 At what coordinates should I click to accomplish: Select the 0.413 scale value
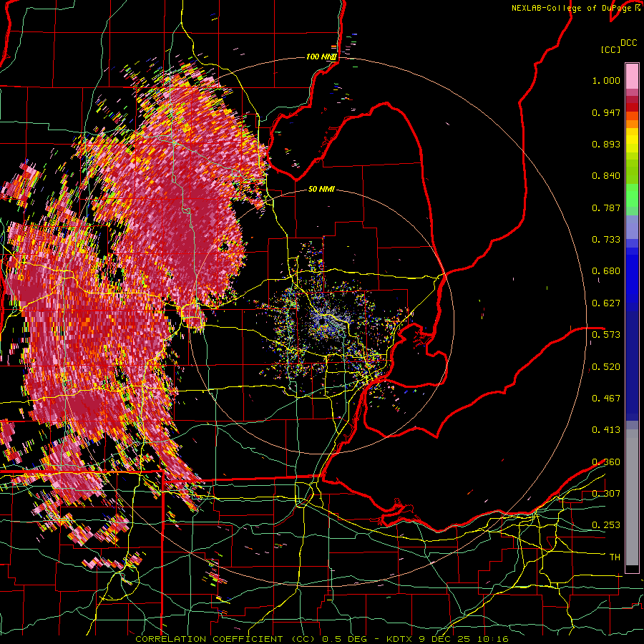[x=606, y=430]
